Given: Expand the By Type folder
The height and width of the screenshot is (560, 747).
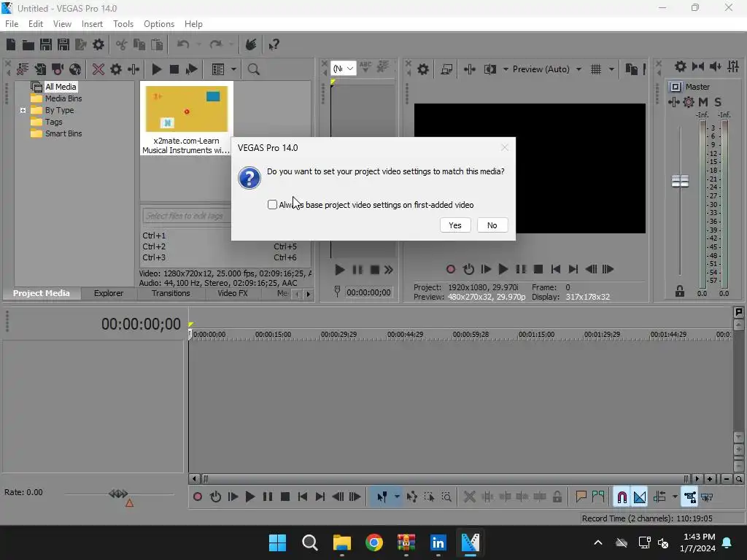Looking at the screenshot, I should [23, 111].
